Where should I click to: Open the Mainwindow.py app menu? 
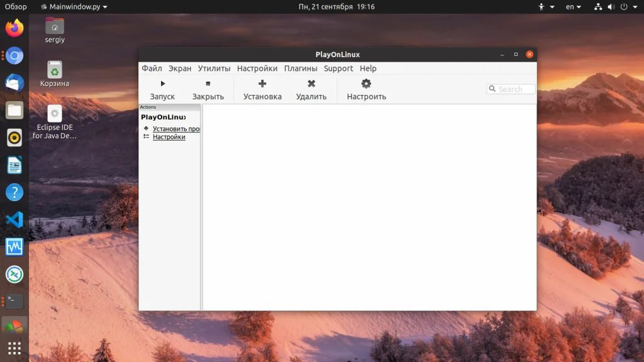74,6
